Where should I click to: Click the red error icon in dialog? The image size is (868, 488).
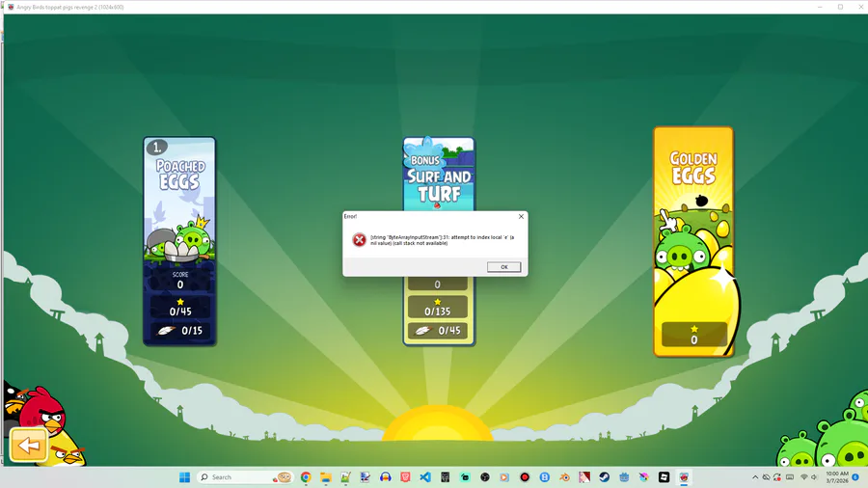click(360, 239)
